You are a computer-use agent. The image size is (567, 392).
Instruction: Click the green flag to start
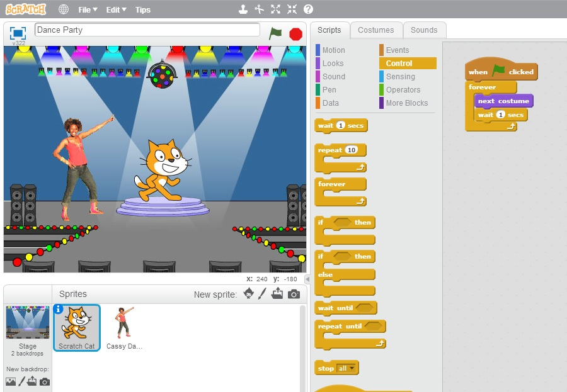[x=275, y=33]
